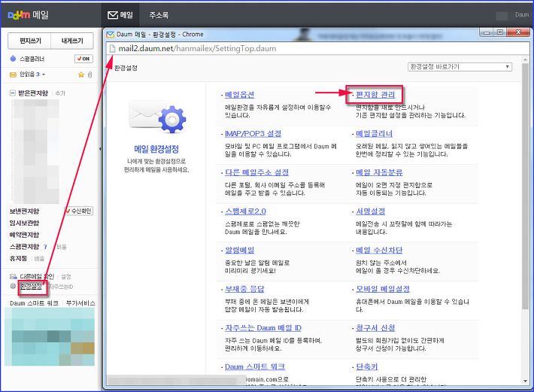Open the 서명설정 link
Image resolution: width=534 pixels, height=392 pixels.
click(x=370, y=211)
